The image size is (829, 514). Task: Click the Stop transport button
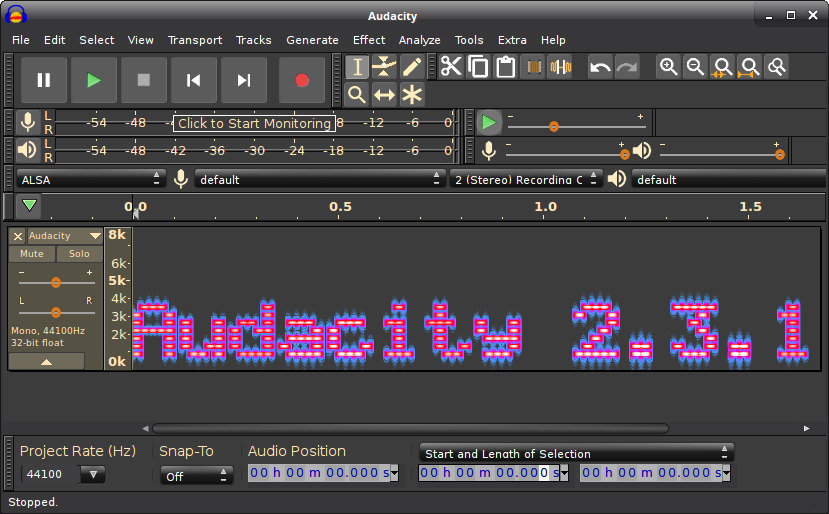click(x=144, y=80)
